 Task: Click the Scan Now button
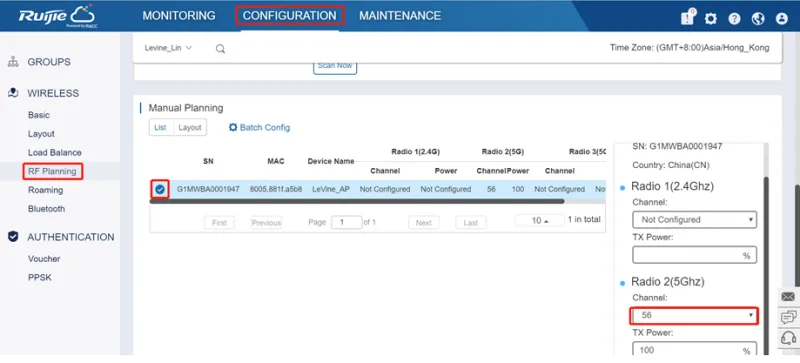point(335,66)
